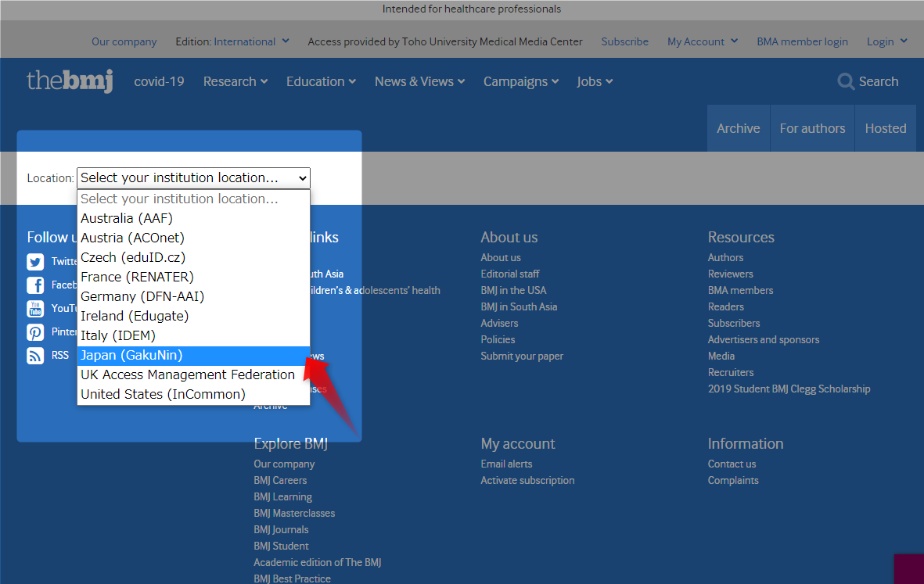Image resolution: width=924 pixels, height=584 pixels.
Task: Open the Advisers link
Action: (499, 323)
